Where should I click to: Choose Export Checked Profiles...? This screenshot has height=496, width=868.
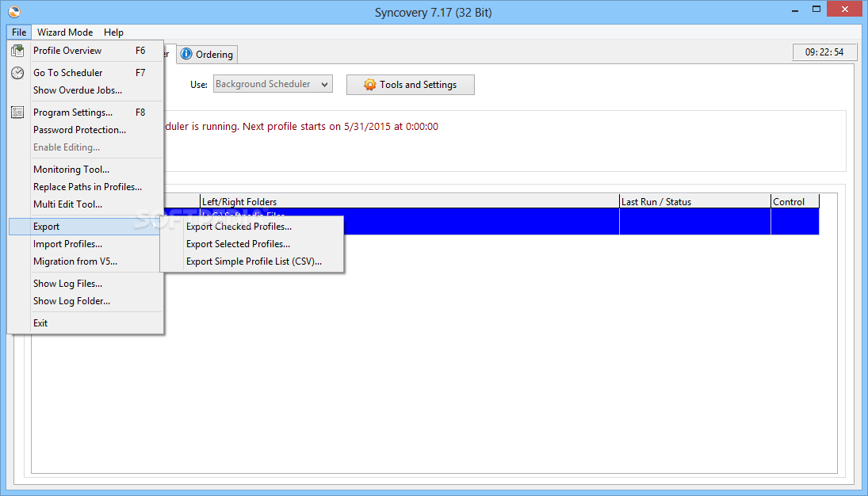[252, 227]
